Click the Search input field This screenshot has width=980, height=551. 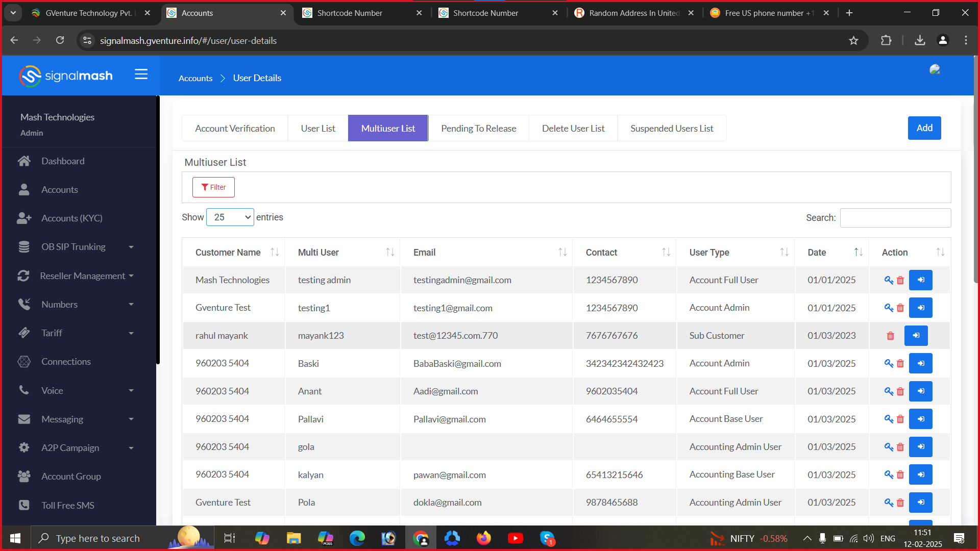point(895,218)
